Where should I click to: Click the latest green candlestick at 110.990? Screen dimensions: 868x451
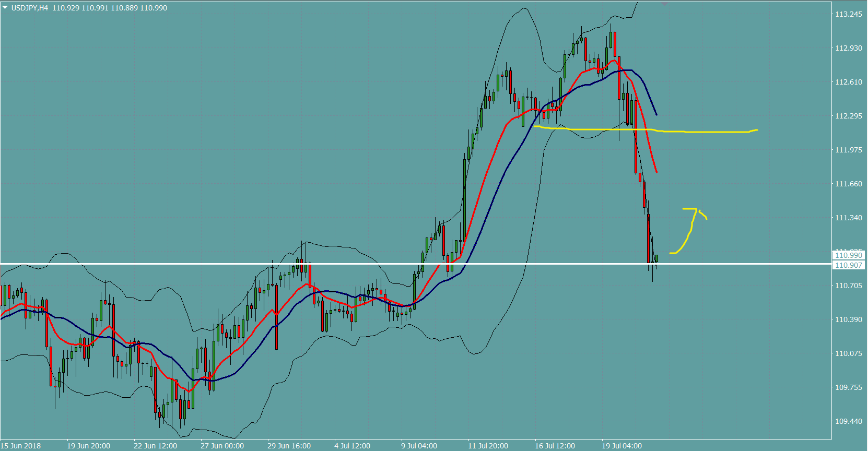(x=656, y=258)
